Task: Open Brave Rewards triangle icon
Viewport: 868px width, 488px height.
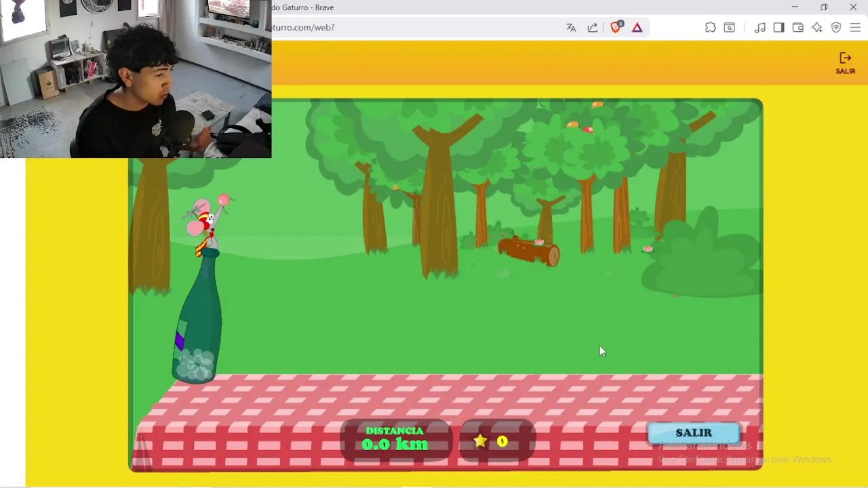Action: coord(637,28)
